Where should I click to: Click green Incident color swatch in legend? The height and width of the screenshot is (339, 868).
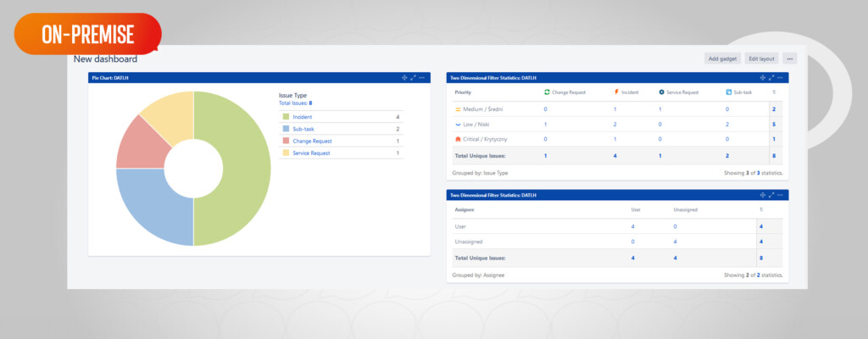pyautogui.click(x=286, y=116)
